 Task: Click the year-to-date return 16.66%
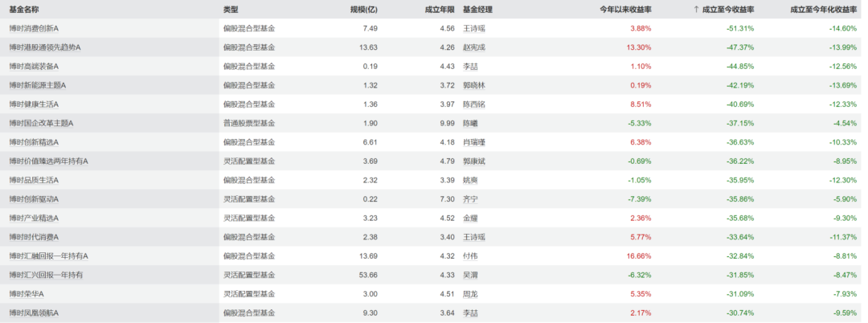(x=639, y=256)
